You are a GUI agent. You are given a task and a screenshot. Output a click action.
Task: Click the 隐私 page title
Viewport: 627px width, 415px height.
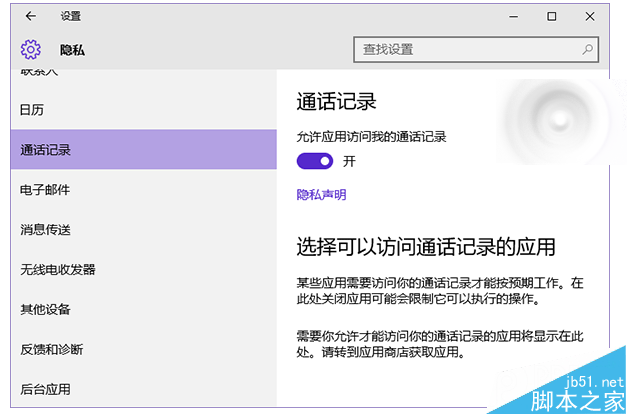click(72, 50)
